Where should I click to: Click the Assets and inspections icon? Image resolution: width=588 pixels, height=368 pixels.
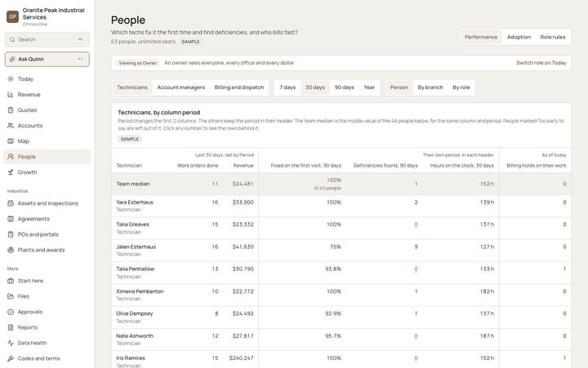point(11,203)
